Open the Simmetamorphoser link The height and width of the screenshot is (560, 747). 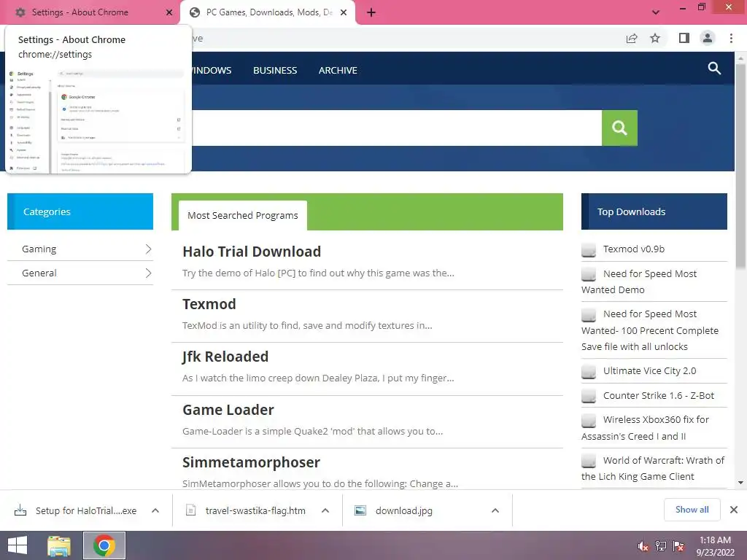click(251, 462)
